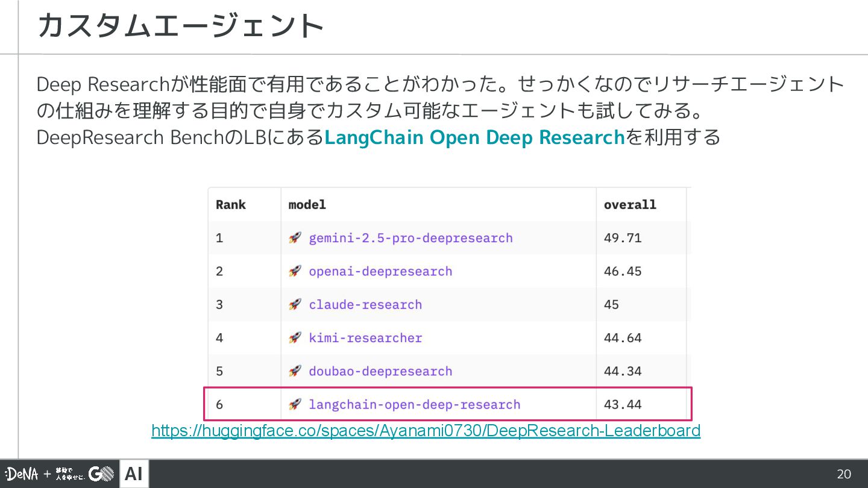This screenshot has width=868, height=488.
Task: Open the langchain-open-deep-research model link
Action: pos(414,404)
